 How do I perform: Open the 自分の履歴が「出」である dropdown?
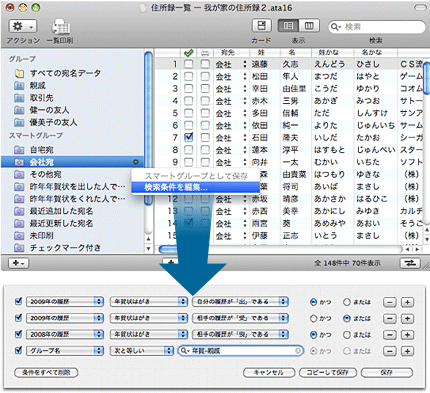point(240,302)
